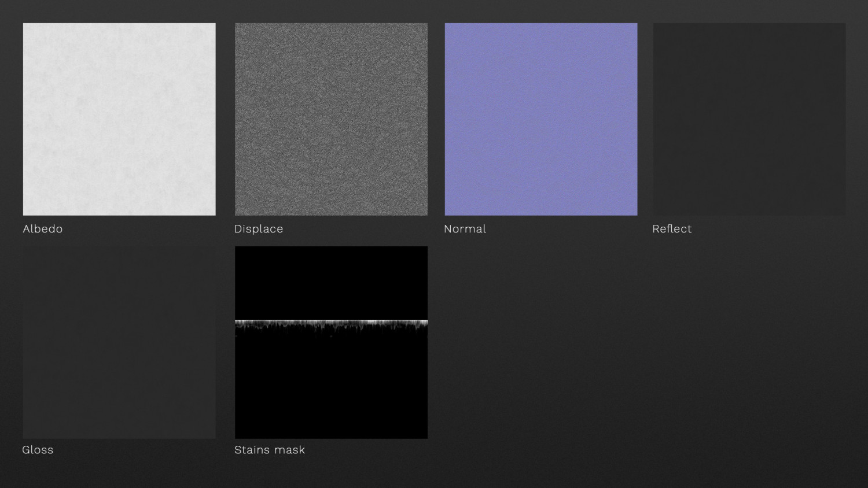The height and width of the screenshot is (488, 868).
Task: Click the "Normal" caption
Action: pos(465,229)
